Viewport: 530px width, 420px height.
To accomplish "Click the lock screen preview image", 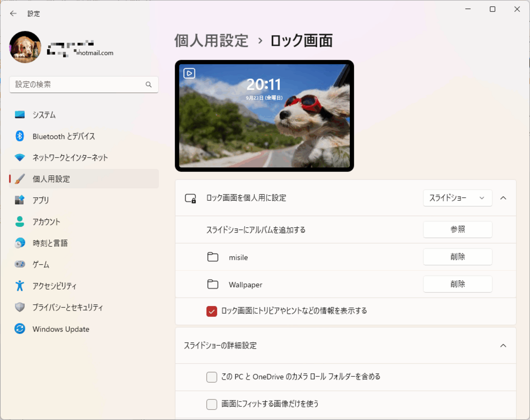I will [264, 116].
